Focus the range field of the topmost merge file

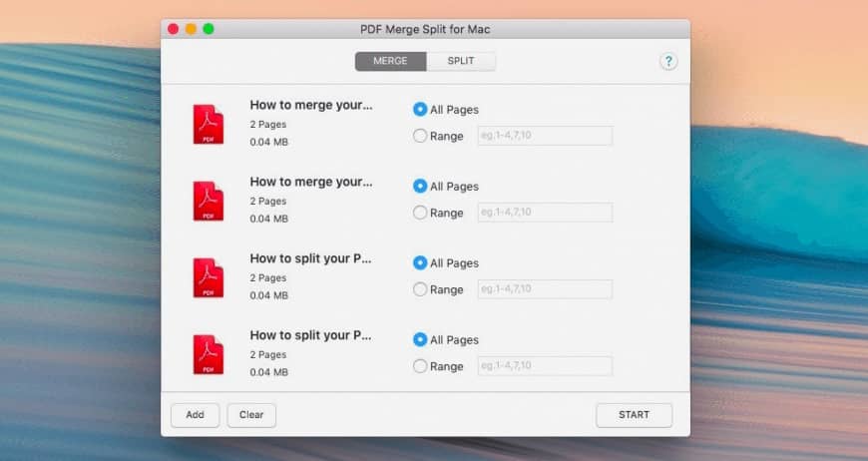pyautogui.click(x=546, y=136)
